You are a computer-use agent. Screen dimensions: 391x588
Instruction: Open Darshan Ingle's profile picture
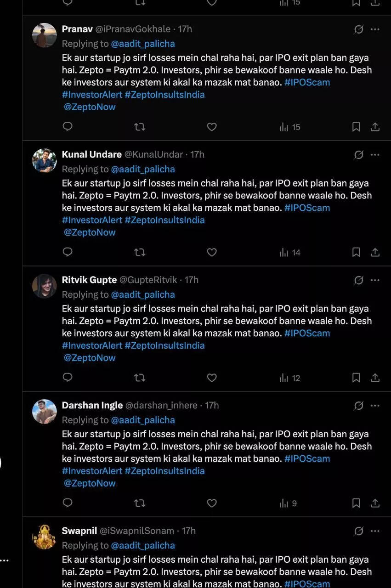pyautogui.click(x=45, y=412)
